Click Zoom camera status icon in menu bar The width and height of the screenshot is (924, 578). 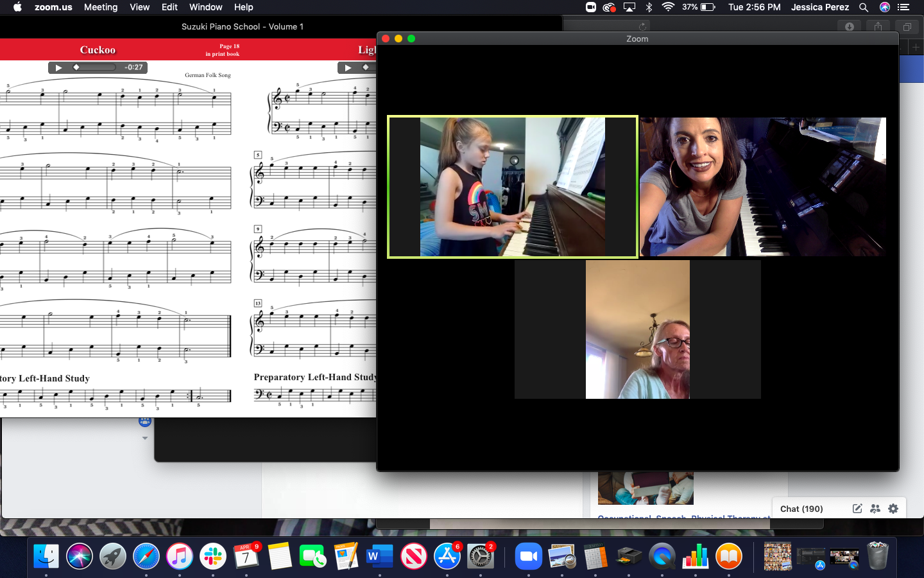pyautogui.click(x=591, y=7)
